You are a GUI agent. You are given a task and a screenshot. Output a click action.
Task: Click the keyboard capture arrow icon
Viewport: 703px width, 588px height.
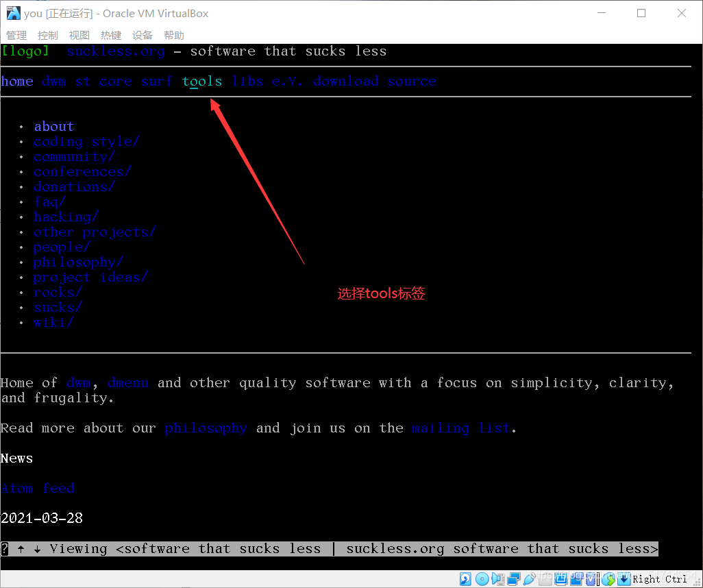click(x=624, y=579)
